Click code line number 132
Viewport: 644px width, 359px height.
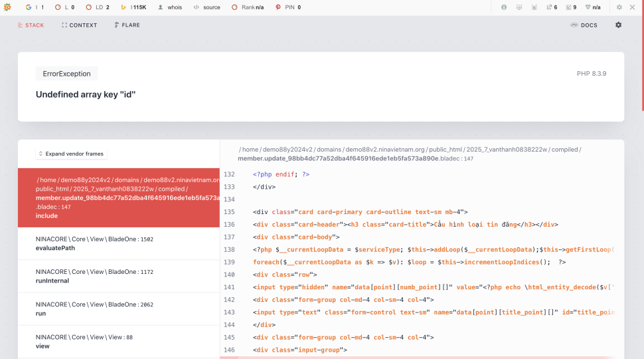[229, 174]
